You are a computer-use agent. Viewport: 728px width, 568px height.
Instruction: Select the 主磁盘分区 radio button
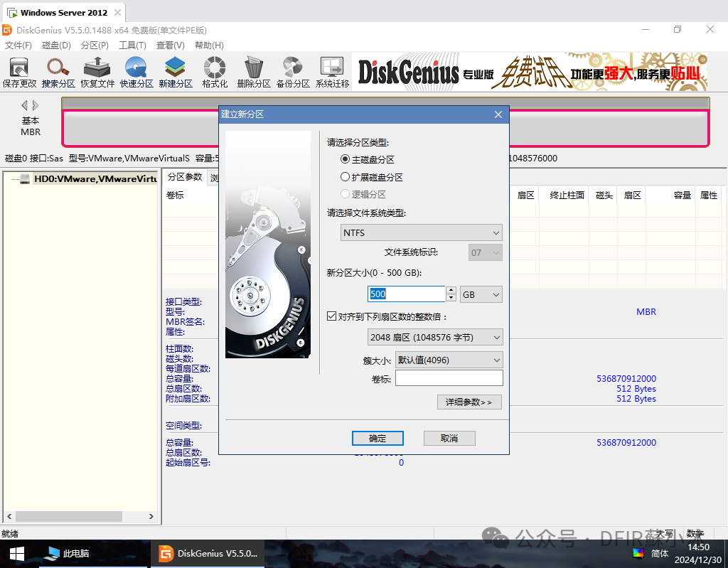click(x=345, y=159)
